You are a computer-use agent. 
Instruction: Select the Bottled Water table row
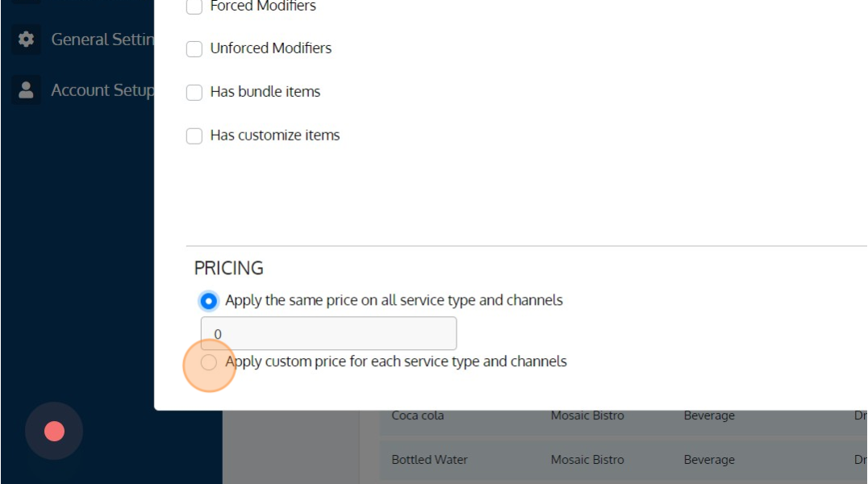[624, 460]
